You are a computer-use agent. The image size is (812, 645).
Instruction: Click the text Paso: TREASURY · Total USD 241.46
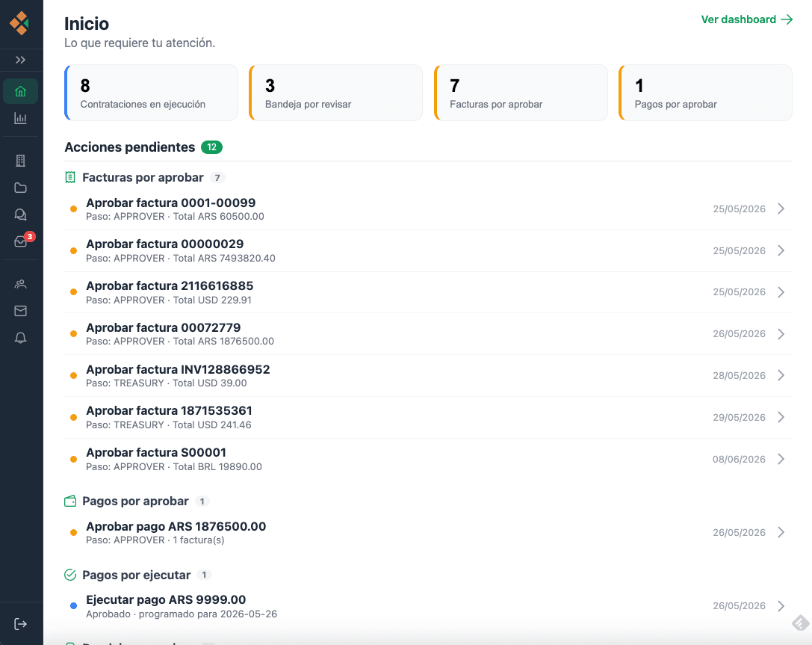pyautogui.click(x=169, y=425)
